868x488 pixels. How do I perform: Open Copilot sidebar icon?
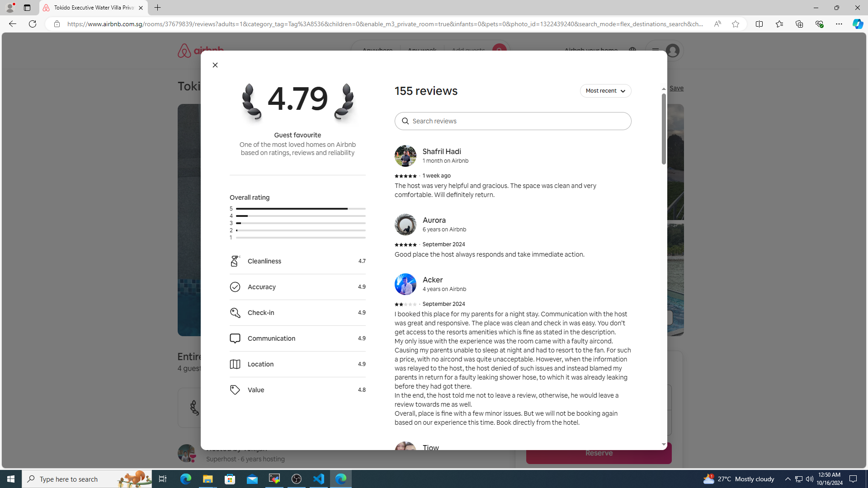point(858,24)
